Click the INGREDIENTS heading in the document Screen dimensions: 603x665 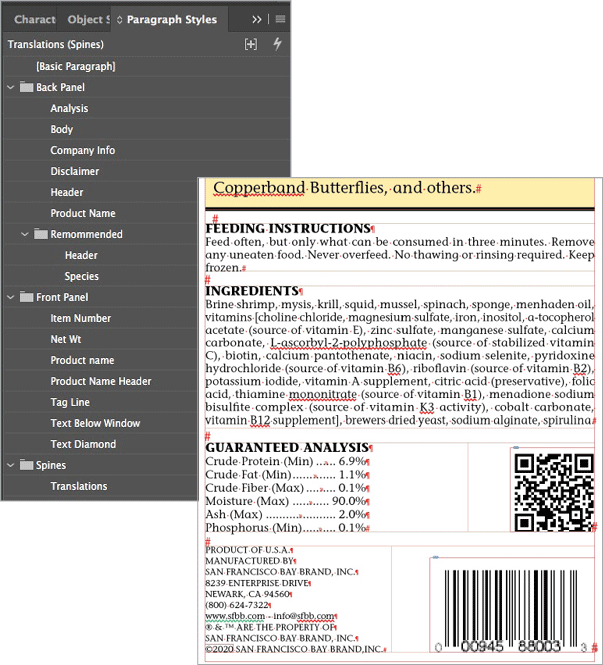pos(252,291)
